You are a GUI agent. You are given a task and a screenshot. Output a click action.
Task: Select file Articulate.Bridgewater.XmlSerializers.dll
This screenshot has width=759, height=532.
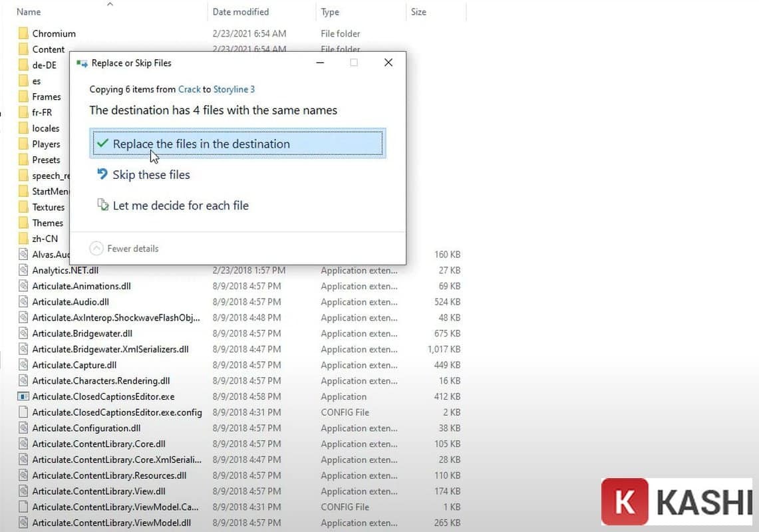[110, 349]
